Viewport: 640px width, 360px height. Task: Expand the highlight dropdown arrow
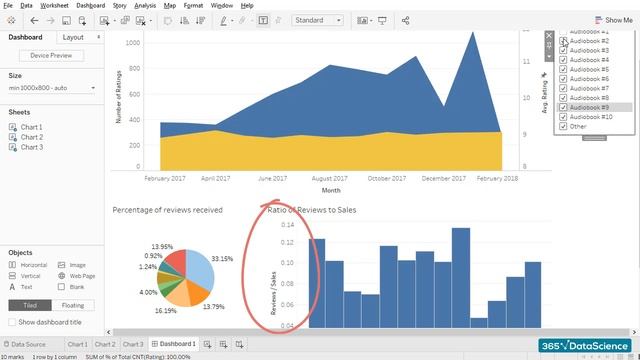tap(232, 20)
